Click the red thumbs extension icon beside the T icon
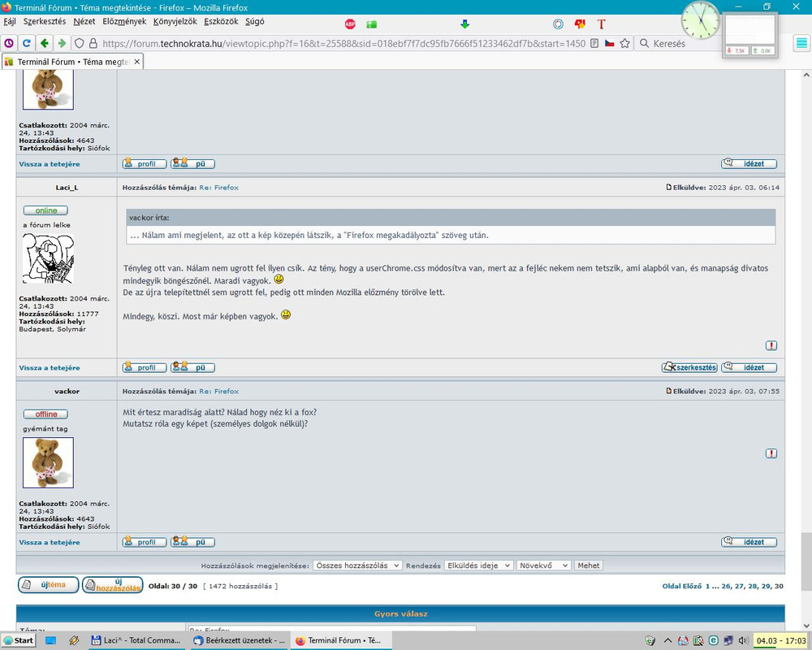The height and width of the screenshot is (650, 812). [x=580, y=24]
